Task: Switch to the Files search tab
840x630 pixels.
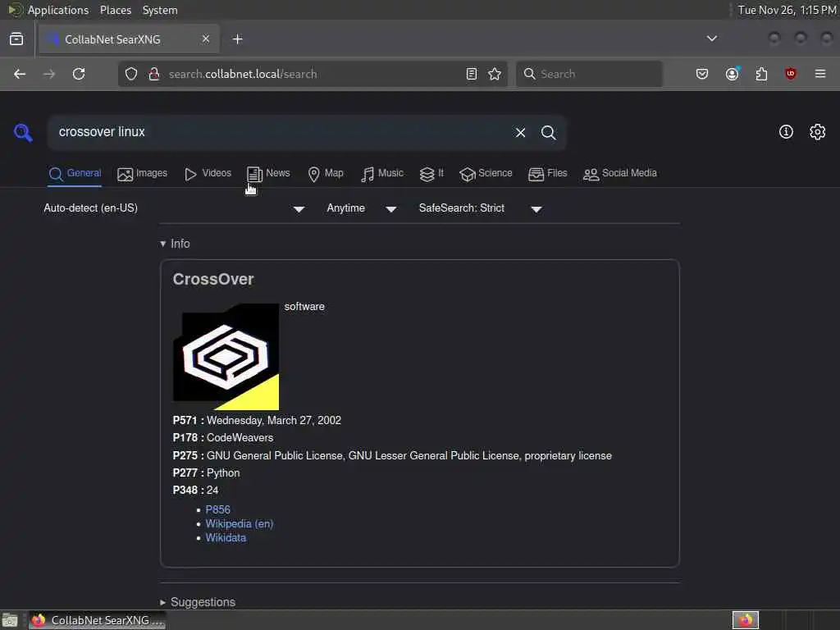Action: [x=547, y=174]
